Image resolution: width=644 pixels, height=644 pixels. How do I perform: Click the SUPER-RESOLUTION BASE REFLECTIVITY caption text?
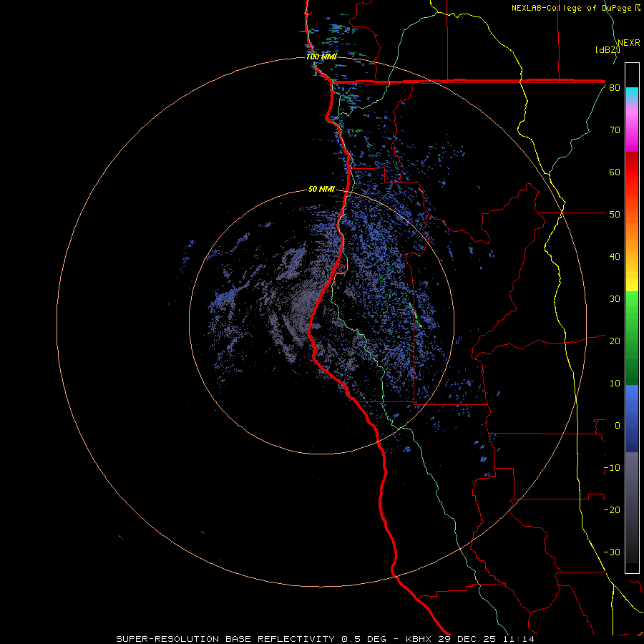225,639
